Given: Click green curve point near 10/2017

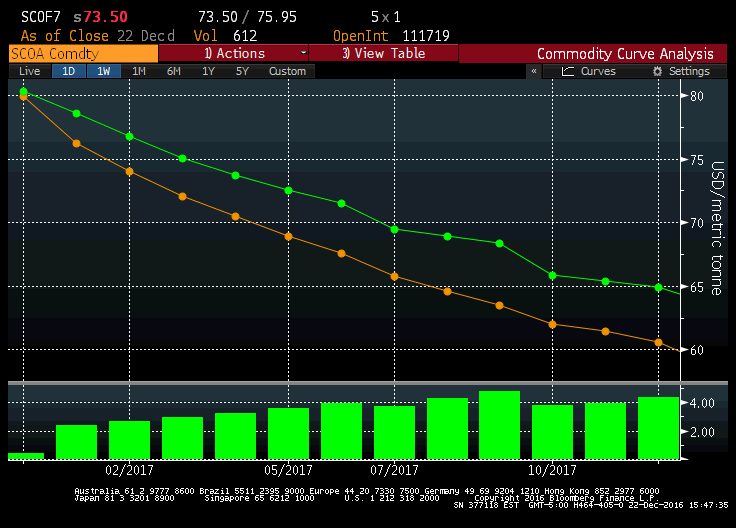Looking at the screenshot, I should coord(553,275).
